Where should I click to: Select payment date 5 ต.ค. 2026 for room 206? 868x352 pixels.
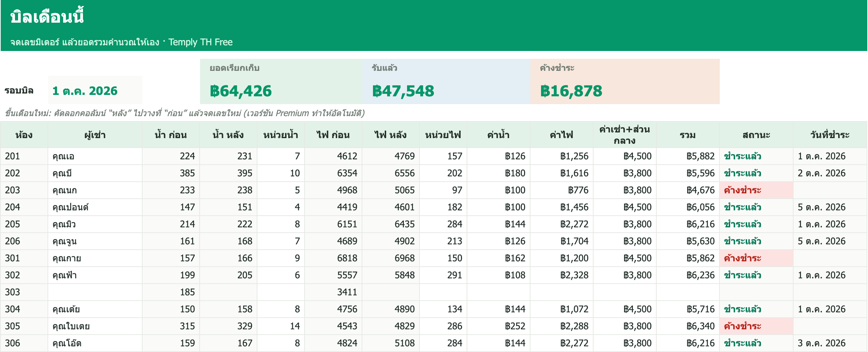[830, 241]
